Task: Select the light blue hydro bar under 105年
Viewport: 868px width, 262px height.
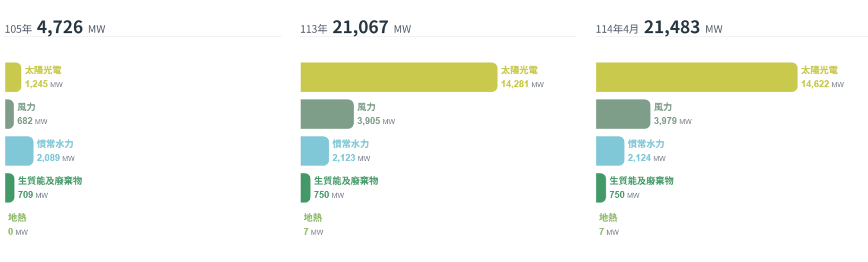Action: pyautogui.click(x=19, y=151)
